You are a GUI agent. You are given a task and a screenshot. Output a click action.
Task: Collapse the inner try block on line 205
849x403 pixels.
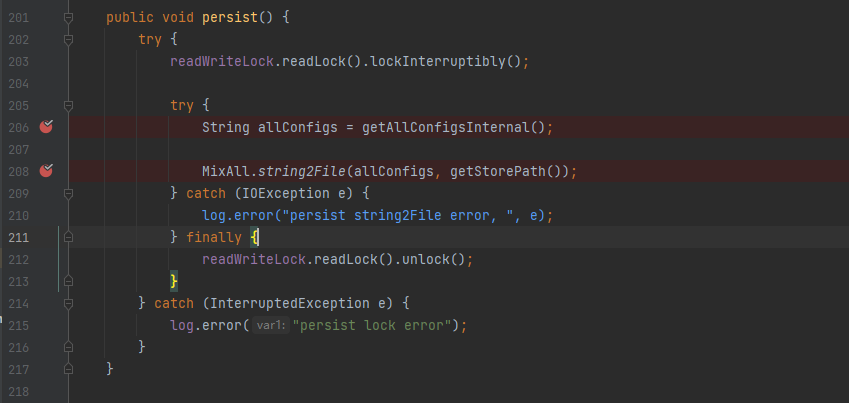tap(68, 106)
